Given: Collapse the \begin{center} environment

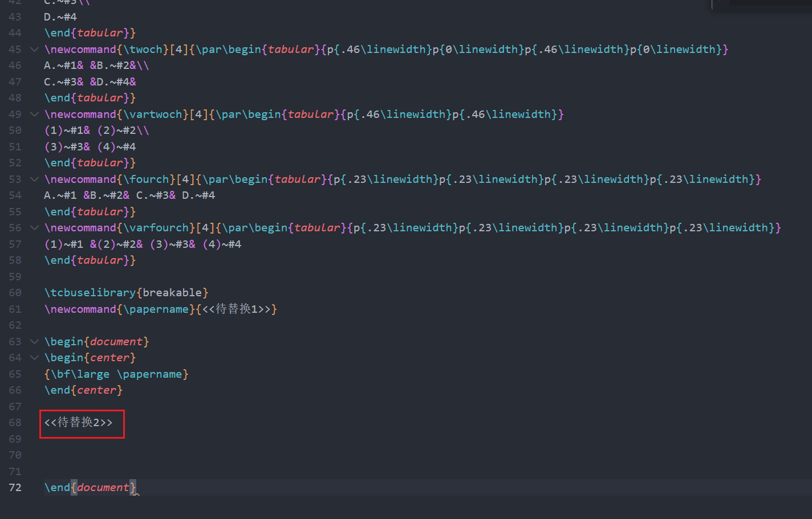Looking at the screenshot, I should [34, 358].
